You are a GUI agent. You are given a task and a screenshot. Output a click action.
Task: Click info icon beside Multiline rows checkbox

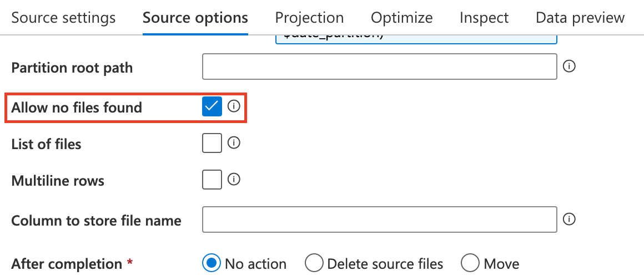pyautogui.click(x=234, y=180)
